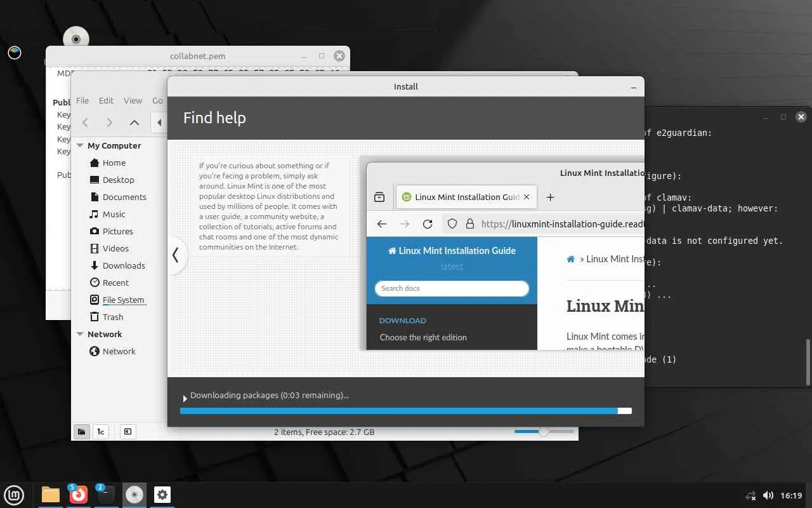Collapse the Network section header in the sidebar
Viewport: 812px width, 508px height.
[81, 334]
